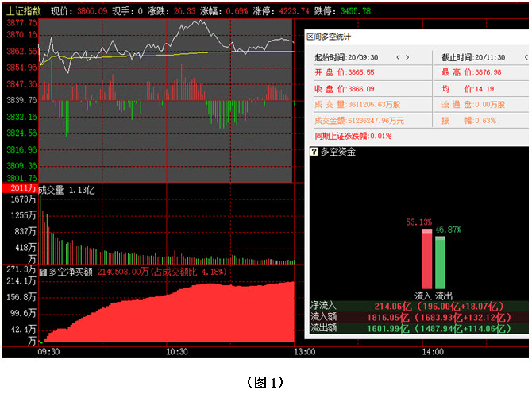
Task: Click the green 流出 bar in chart
Action: (x=440, y=263)
